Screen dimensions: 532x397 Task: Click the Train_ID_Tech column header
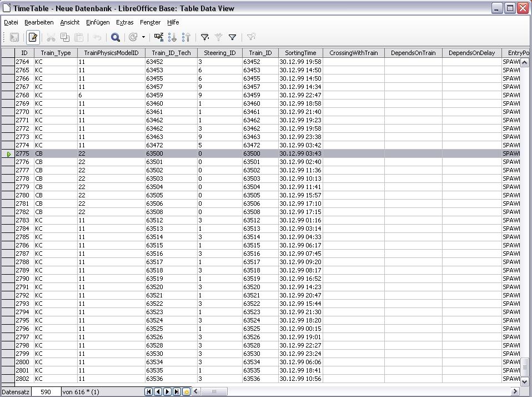[x=172, y=53]
